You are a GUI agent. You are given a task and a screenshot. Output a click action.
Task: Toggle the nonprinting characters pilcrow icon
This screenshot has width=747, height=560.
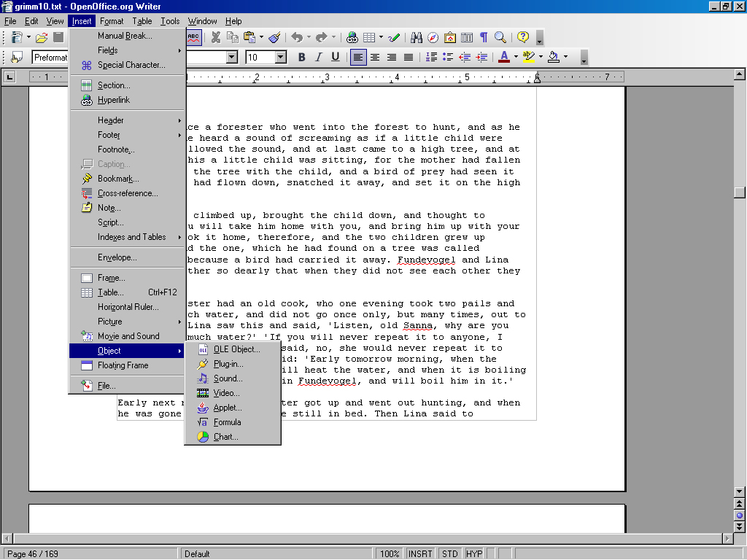tap(483, 37)
